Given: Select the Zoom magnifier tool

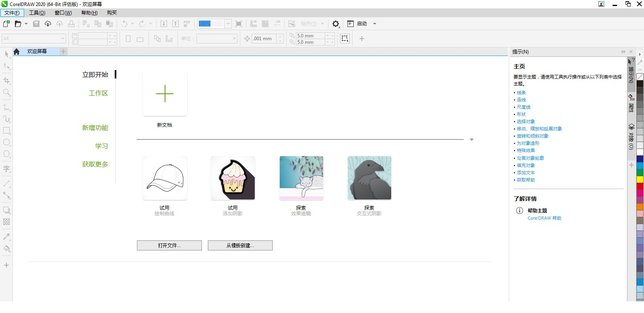Looking at the screenshot, I should click(x=6, y=93).
